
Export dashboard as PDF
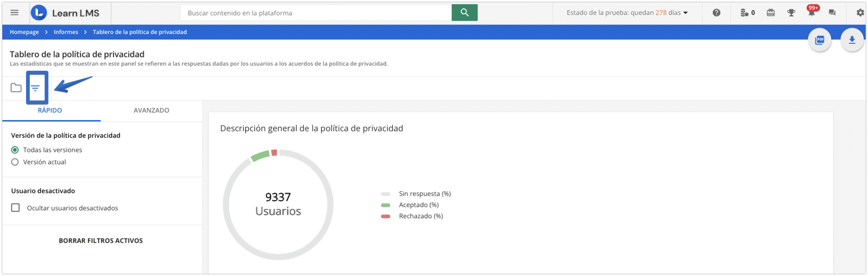819,40
